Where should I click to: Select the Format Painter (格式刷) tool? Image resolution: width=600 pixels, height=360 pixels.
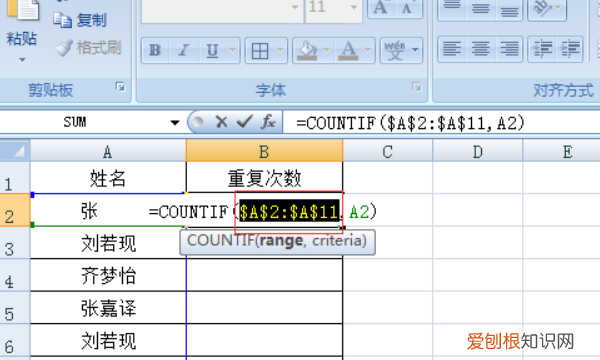(x=88, y=48)
